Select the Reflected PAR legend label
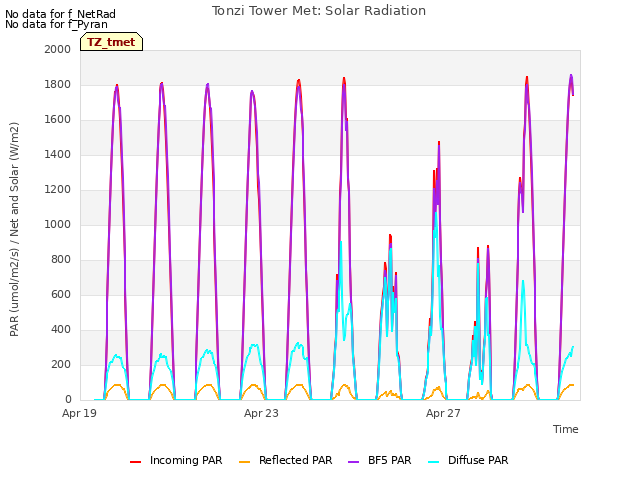Image resolution: width=640 pixels, height=480 pixels. [296, 460]
